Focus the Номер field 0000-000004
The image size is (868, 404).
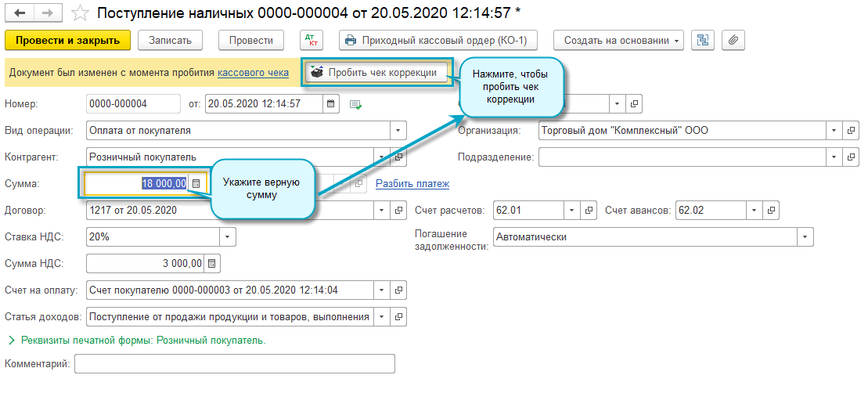click(x=133, y=103)
